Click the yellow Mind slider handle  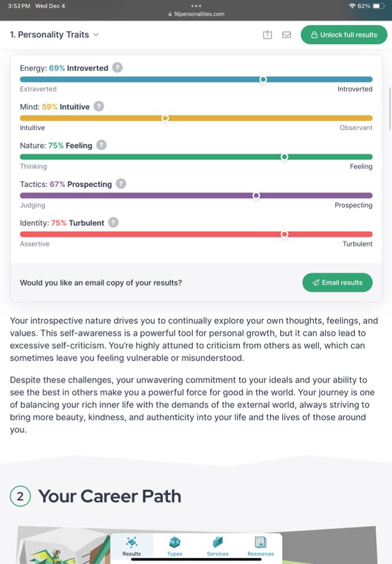tap(165, 118)
